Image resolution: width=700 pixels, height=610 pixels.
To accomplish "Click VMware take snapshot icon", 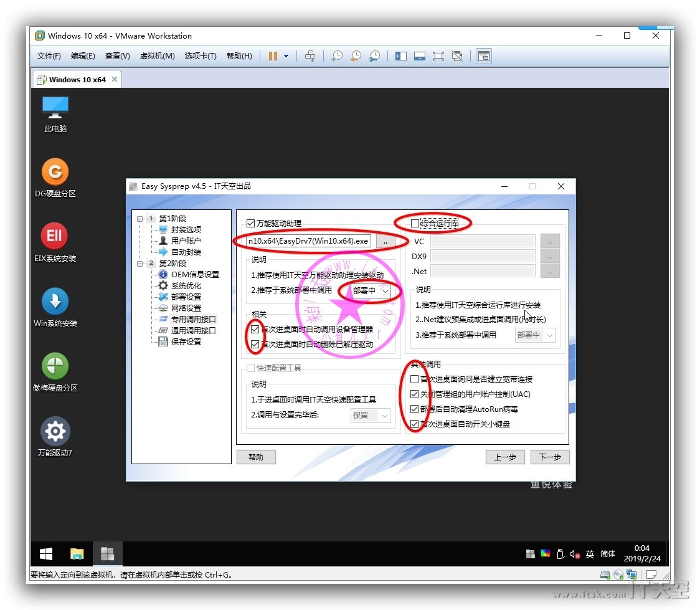I will 336,56.
